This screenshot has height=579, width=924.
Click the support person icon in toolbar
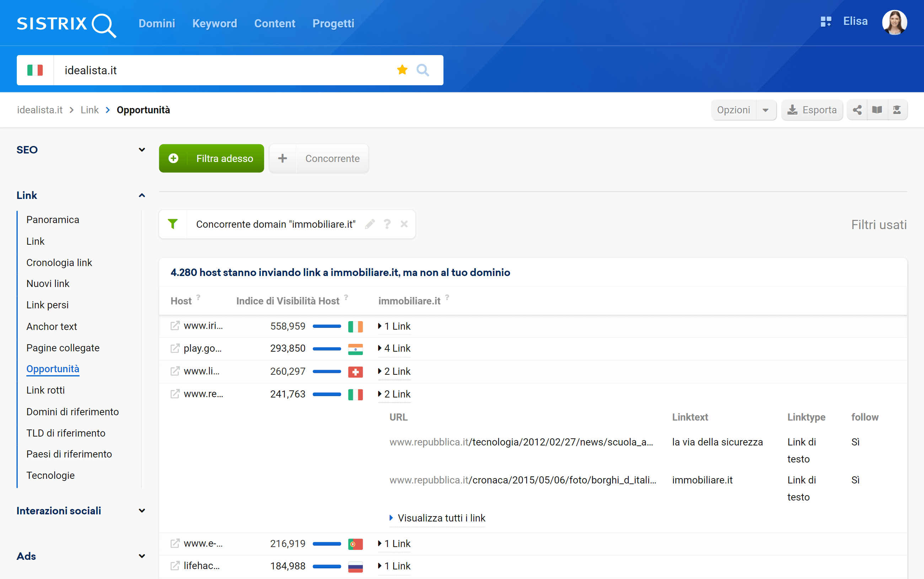pos(897,110)
